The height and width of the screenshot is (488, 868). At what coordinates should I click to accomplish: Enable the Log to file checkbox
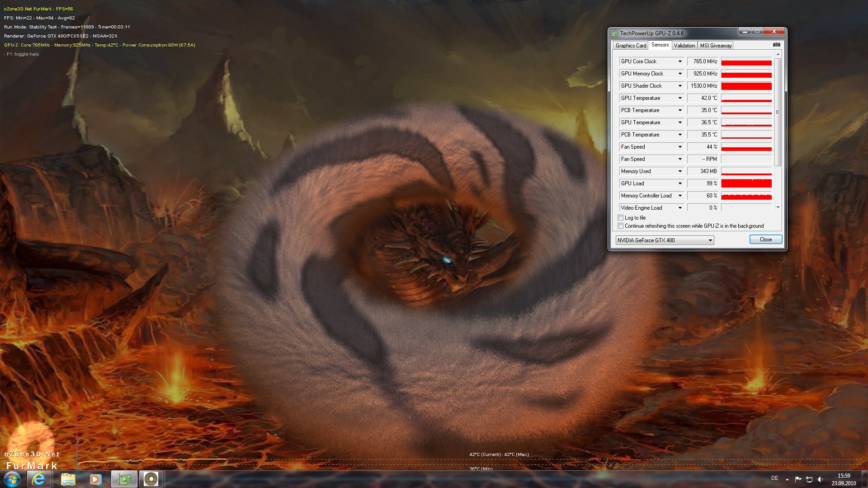click(621, 218)
